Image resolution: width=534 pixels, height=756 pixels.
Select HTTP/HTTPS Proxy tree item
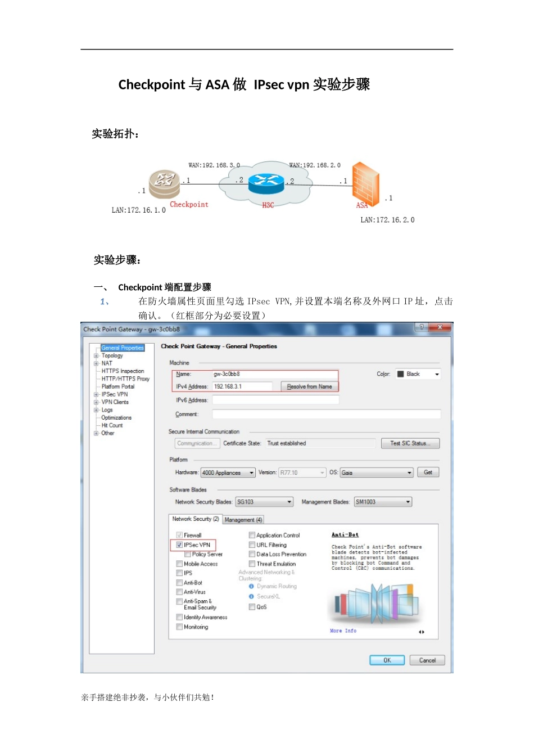point(125,379)
